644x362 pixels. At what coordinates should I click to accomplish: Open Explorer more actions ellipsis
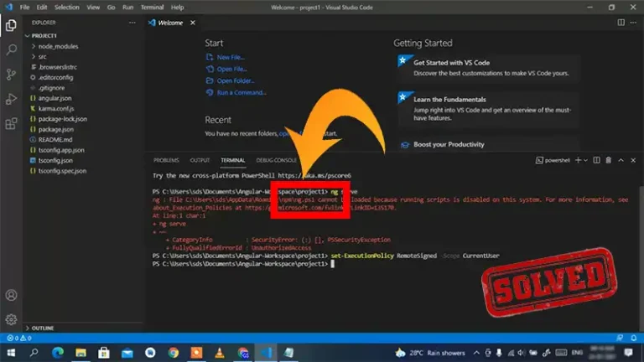(x=132, y=23)
